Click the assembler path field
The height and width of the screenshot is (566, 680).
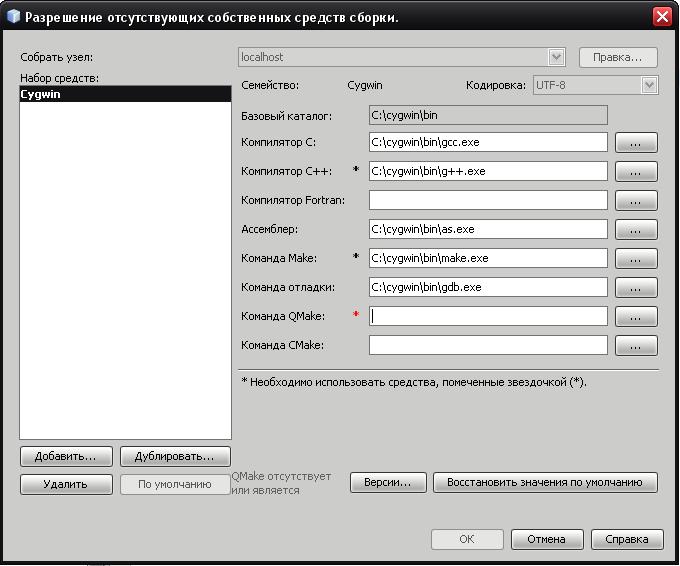coord(488,229)
